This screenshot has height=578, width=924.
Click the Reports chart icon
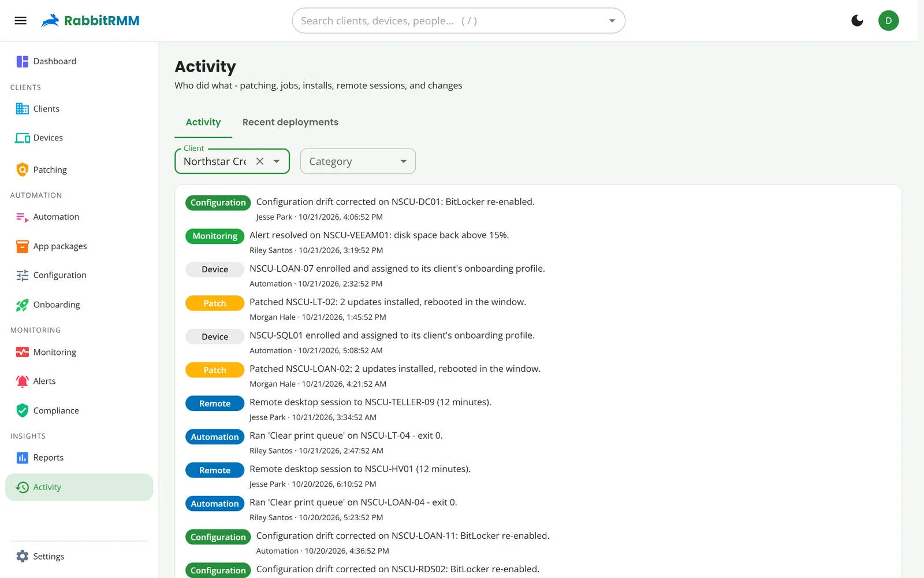point(23,458)
